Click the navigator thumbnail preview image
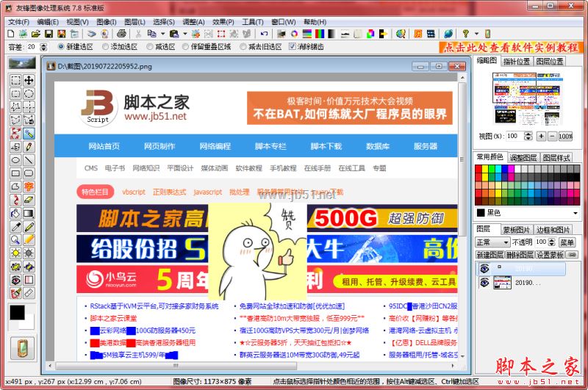 (x=528, y=98)
